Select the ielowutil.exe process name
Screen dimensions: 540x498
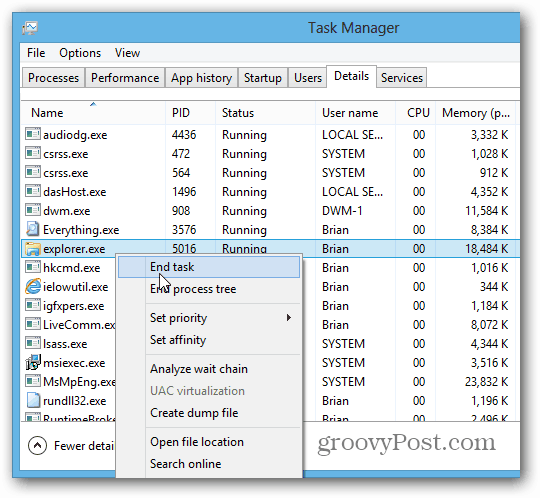pyautogui.click(x=75, y=287)
